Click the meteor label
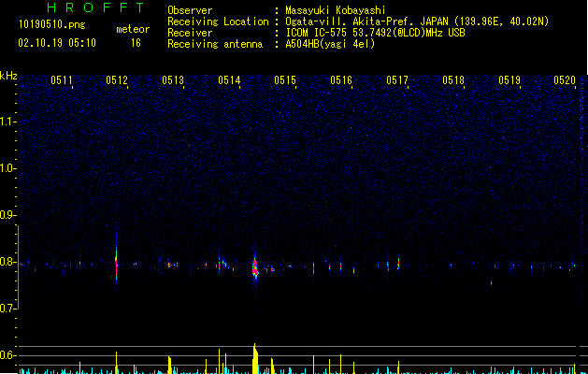Image resolution: width=588 pixels, height=374 pixels. (133, 29)
